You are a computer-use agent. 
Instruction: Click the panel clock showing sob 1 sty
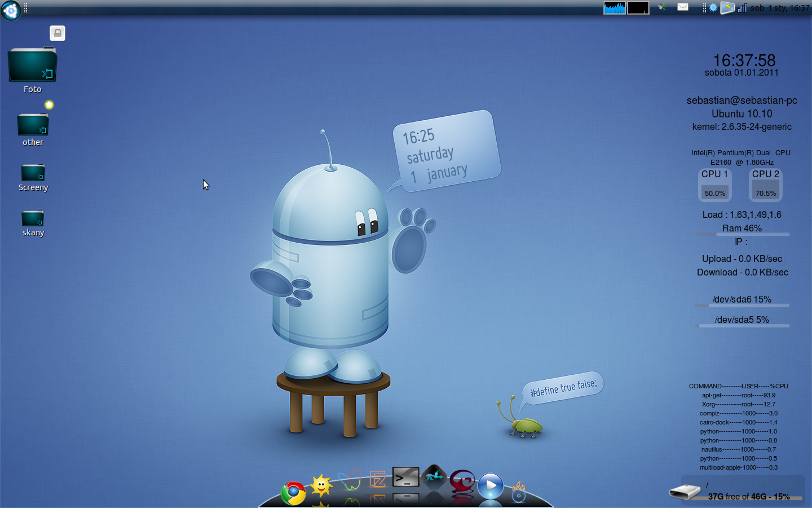[x=780, y=8]
